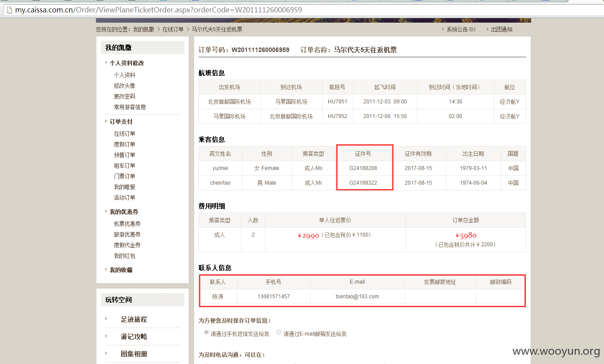Open 度假订单 in sidebar
Screen dimensions: 604x364
click(x=124, y=144)
